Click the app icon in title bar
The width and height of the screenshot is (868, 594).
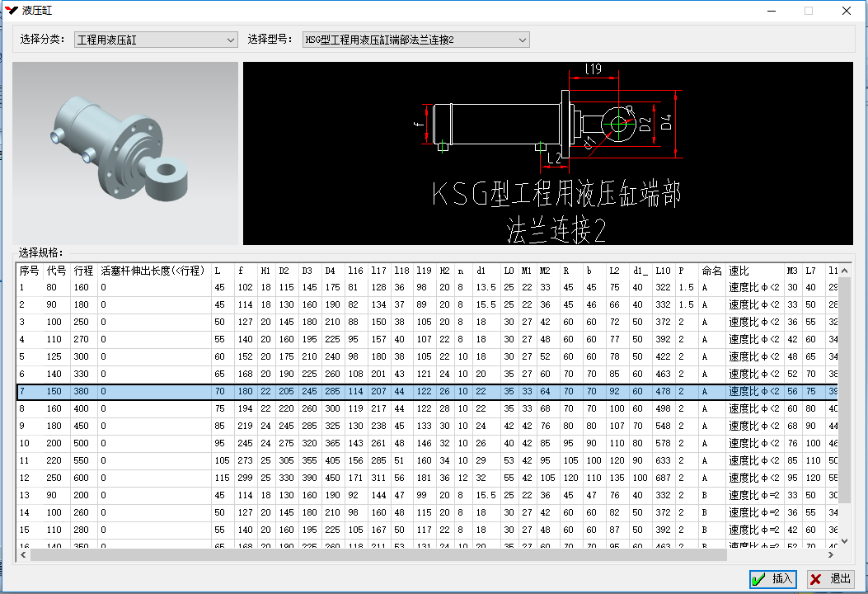11,11
